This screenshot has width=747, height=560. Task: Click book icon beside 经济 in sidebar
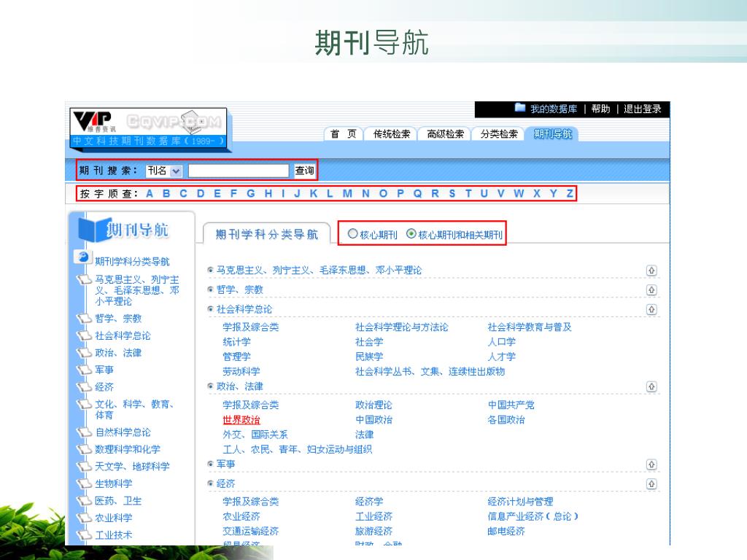click(x=85, y=386)
